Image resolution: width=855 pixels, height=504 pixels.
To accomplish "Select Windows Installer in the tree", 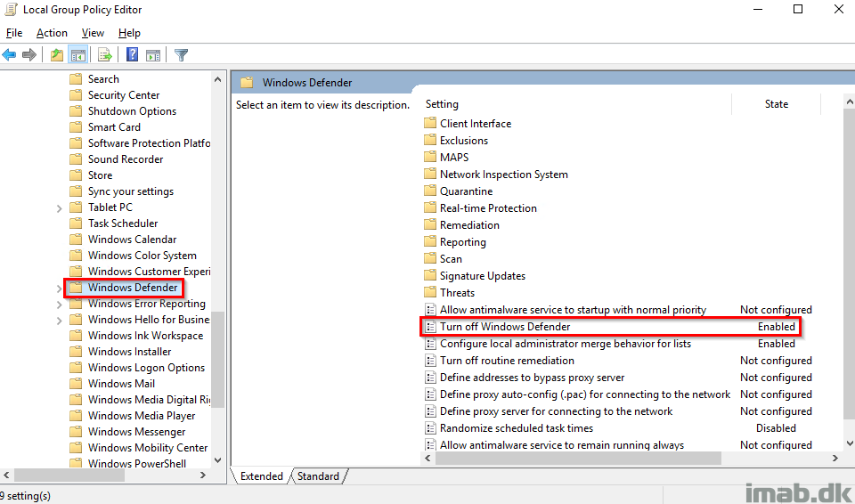I will [129, 352].
